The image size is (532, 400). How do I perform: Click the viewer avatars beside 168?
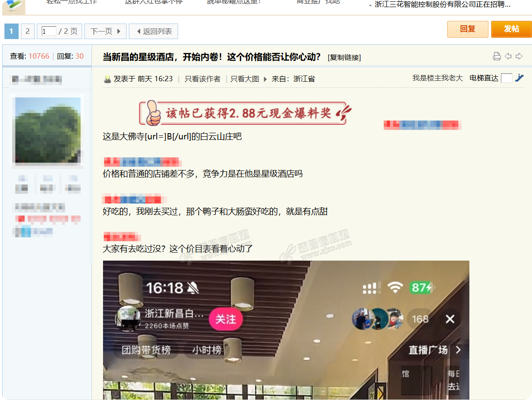point(377,319)
